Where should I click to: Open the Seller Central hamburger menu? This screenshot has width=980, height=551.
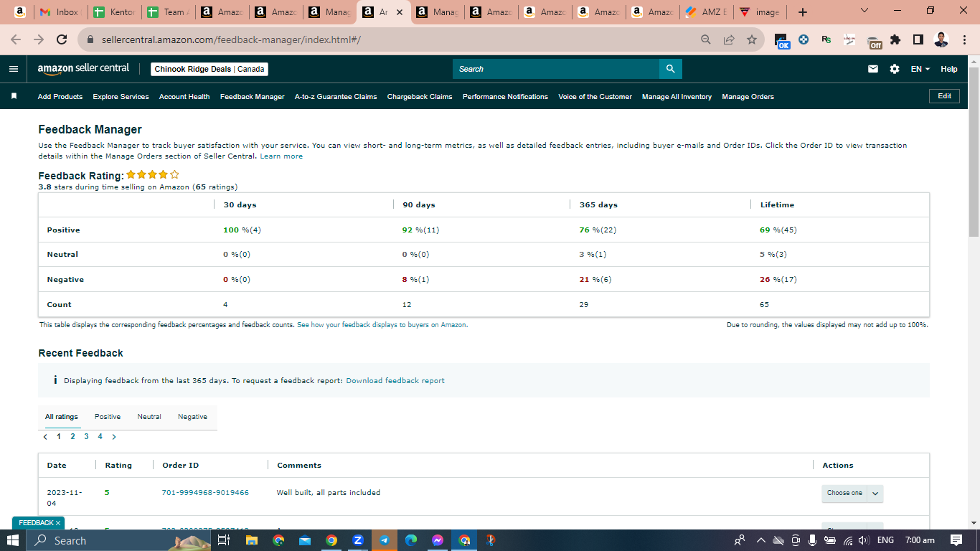tap(14, 69)
